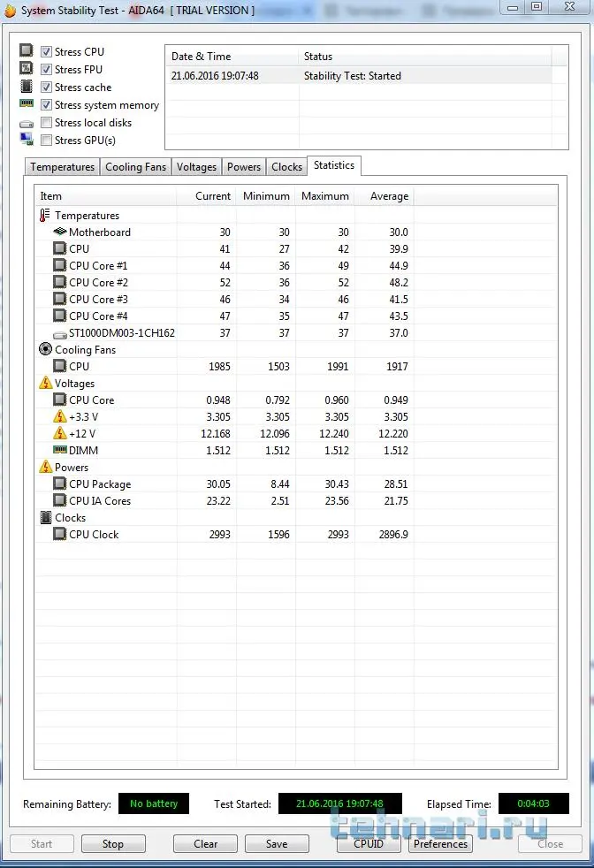Toggle the Stress system memory checkbox

pyautogui.click(x=47, y=104)
